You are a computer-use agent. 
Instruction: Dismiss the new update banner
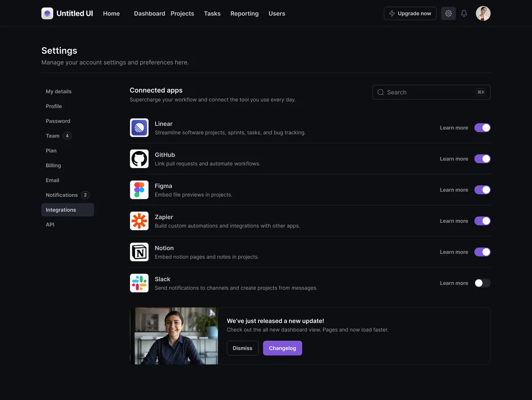(x=242, y=348)
